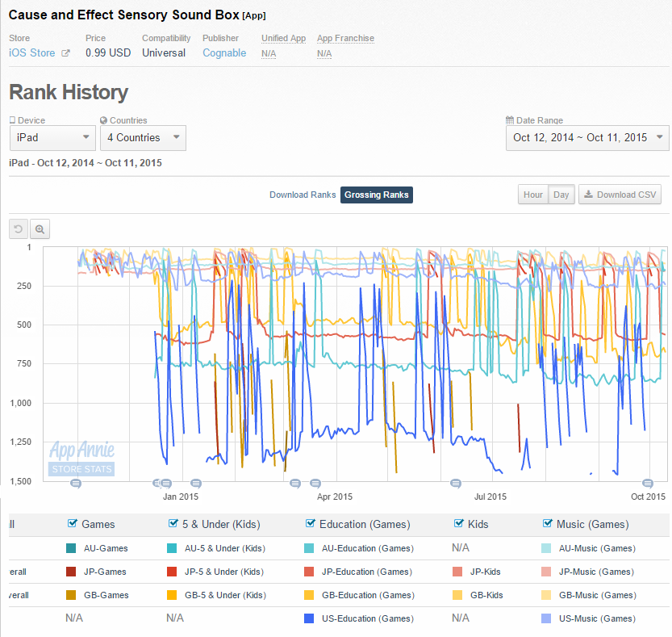The image size is (672, 637).
Task: Toggle the JP-Games color swatch
Action: [71, 572]
